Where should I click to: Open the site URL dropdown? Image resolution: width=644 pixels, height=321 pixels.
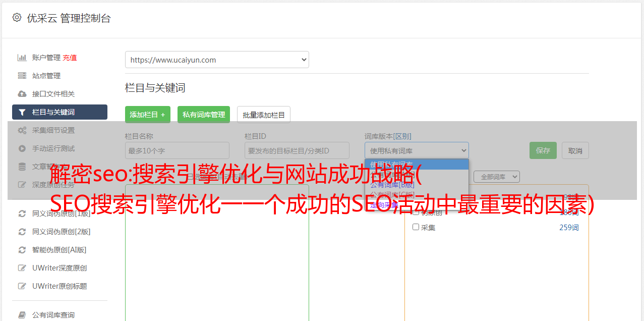click(x=217, y=60)
